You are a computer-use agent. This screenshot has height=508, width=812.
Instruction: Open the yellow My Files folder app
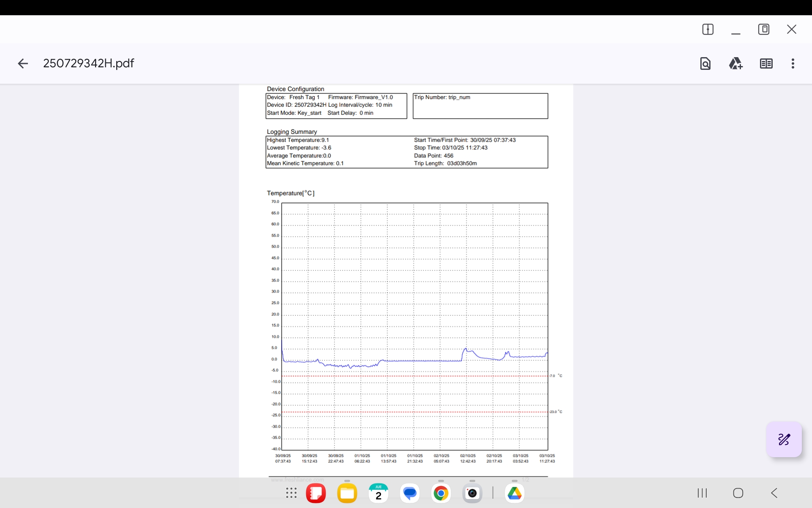(347, 493)
